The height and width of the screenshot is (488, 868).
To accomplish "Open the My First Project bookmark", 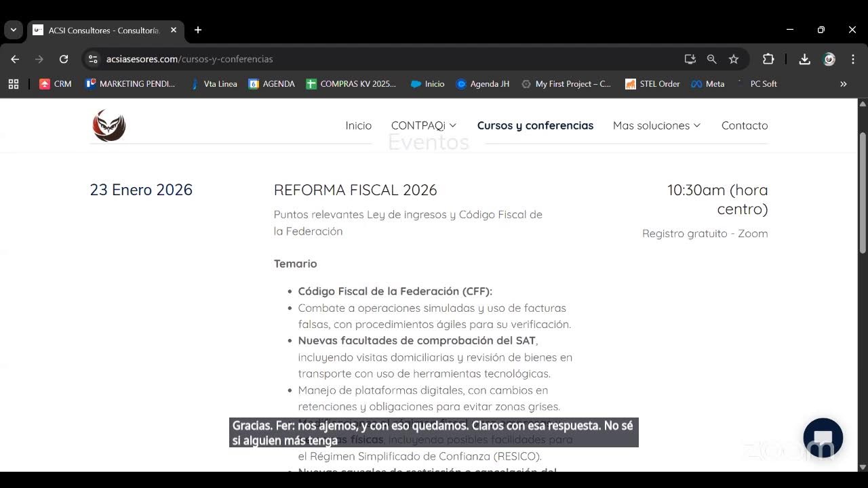I will 566,84.
